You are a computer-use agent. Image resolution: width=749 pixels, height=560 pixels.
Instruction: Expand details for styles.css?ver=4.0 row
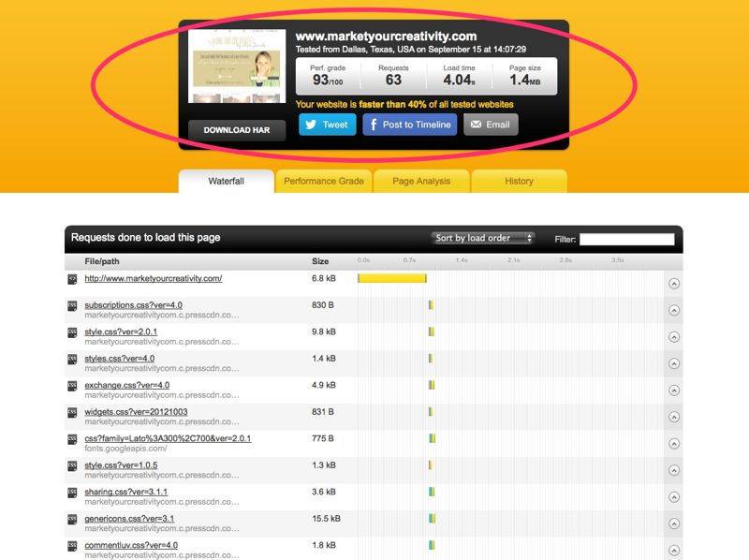(674, 363)
